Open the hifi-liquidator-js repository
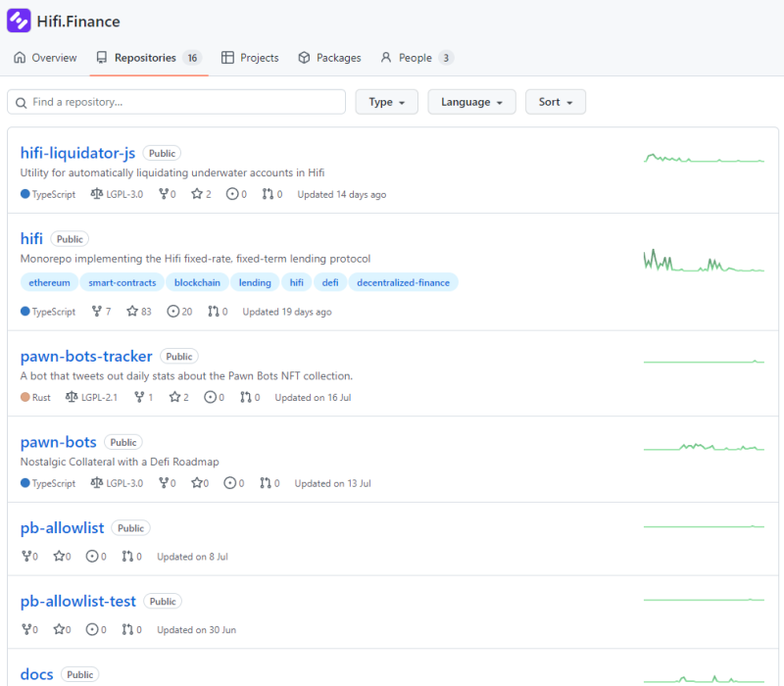The height and width of the screenshot is (686, 784). tap(77, 153)
